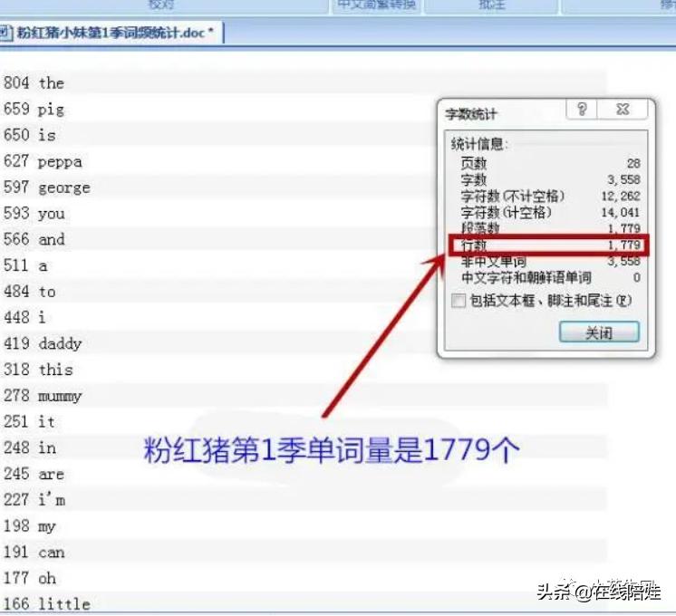676x616 pixels.
Task: Click the line "278 mummy"
Action: [43, 396]
